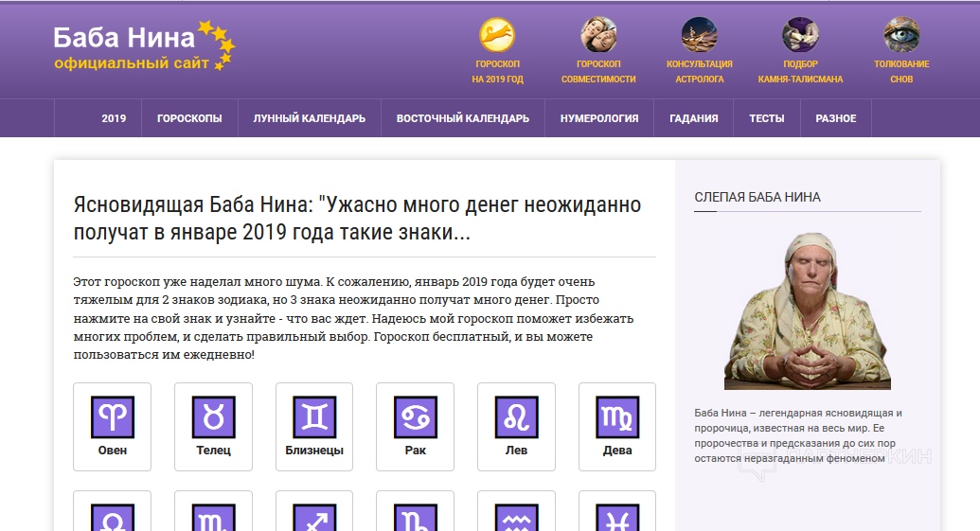Image resolution: width=980 pixels, height=531 pixels.
Task: Click the official site subtitle официальный сайт
Action: click(x=132, y=63)
